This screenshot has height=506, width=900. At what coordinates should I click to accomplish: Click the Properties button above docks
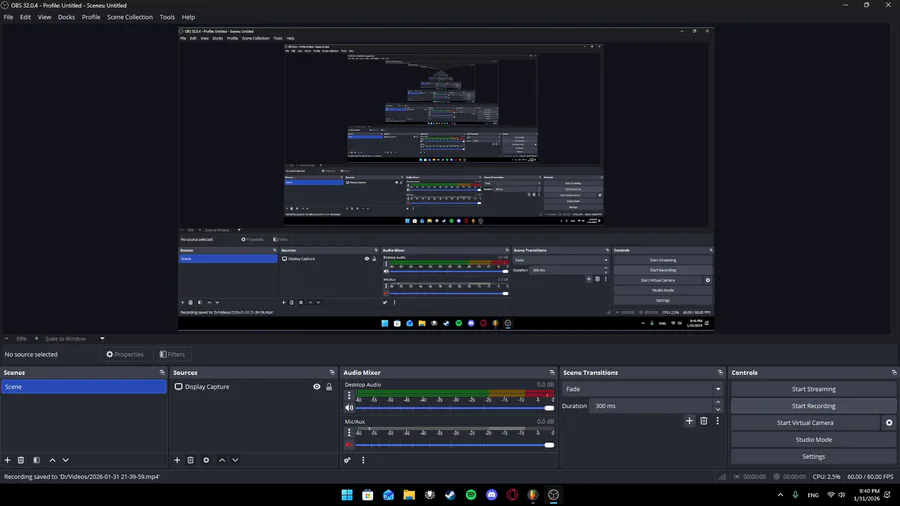[125, 355]
